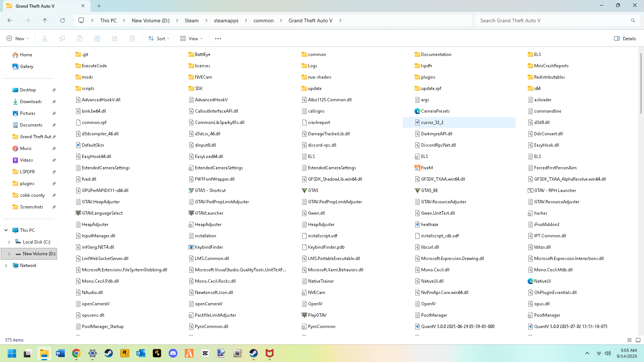This screenshot has width=644, height=362.
Task: Click the volume icon in system tray
Action: pyautogui.click(x=608, y=353)
